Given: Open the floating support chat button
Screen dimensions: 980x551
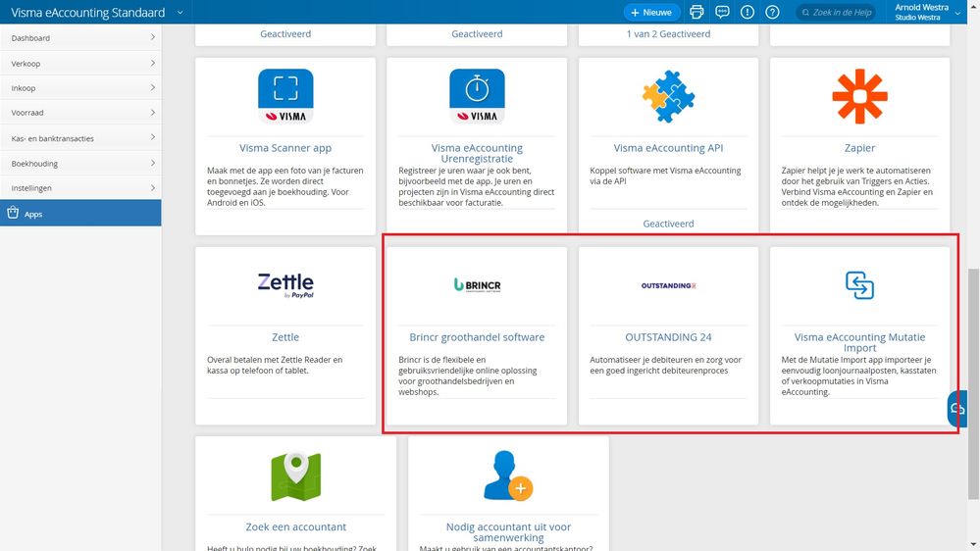Looking at the screenshot, I should [956, 409].
